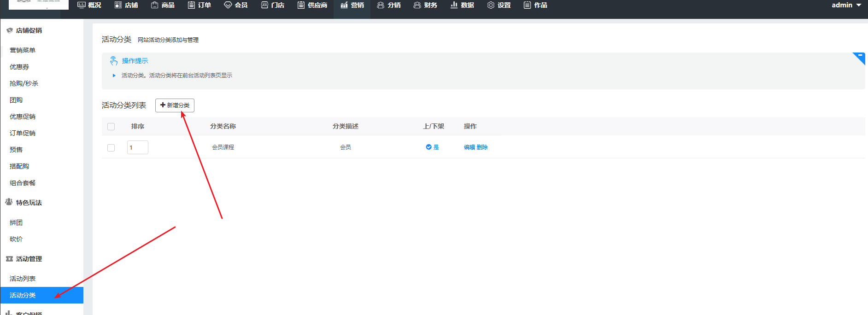Image resolution: width=868 pixels, height=315 pixels.
Task: Click the sort order input field
Action: (137, 147)
